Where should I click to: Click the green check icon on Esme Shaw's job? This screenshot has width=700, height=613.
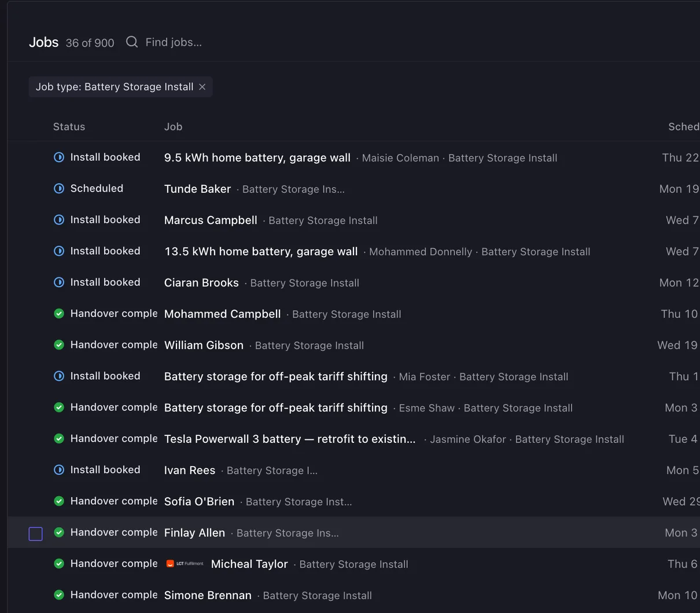tap(59, 408)
